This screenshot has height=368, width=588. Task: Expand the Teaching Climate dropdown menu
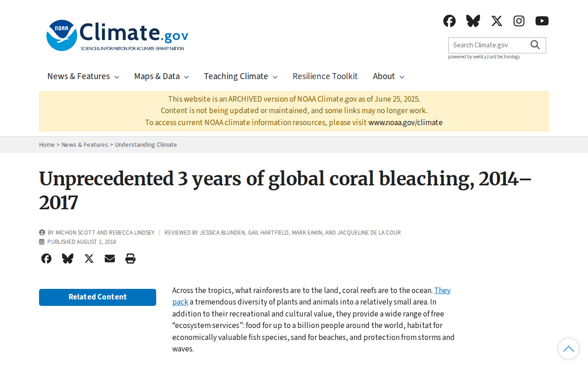[241, 76]
